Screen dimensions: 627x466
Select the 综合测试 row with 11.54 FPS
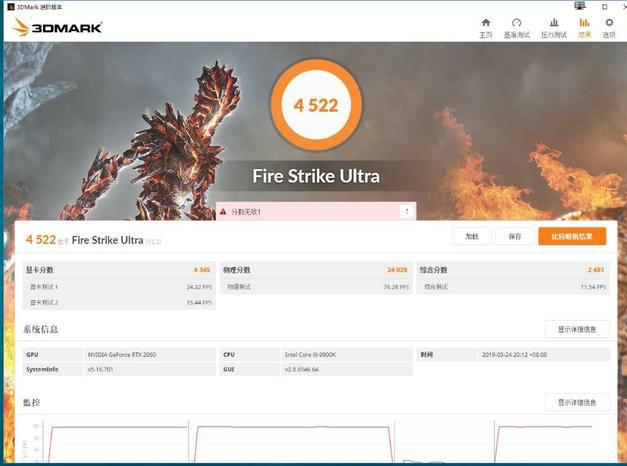513,287
